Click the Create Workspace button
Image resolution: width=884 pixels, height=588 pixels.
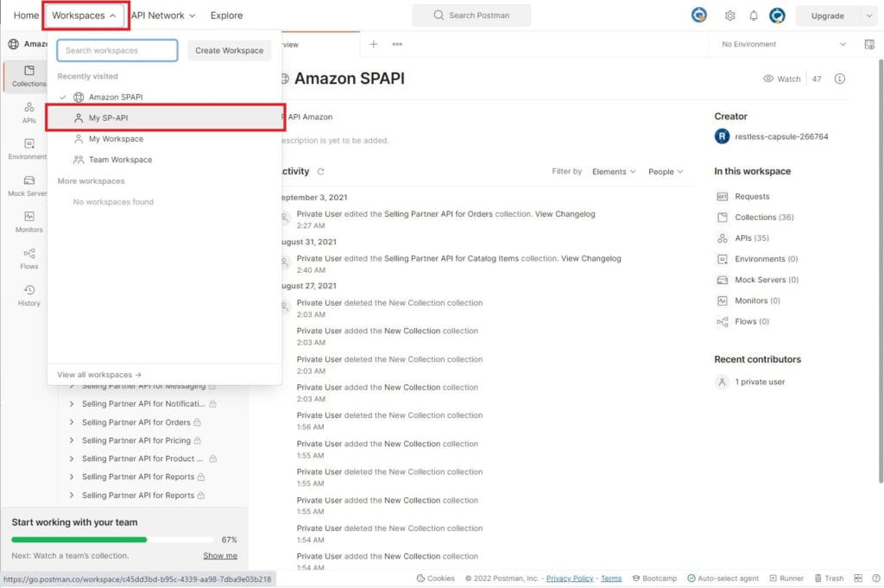(229, 50)
